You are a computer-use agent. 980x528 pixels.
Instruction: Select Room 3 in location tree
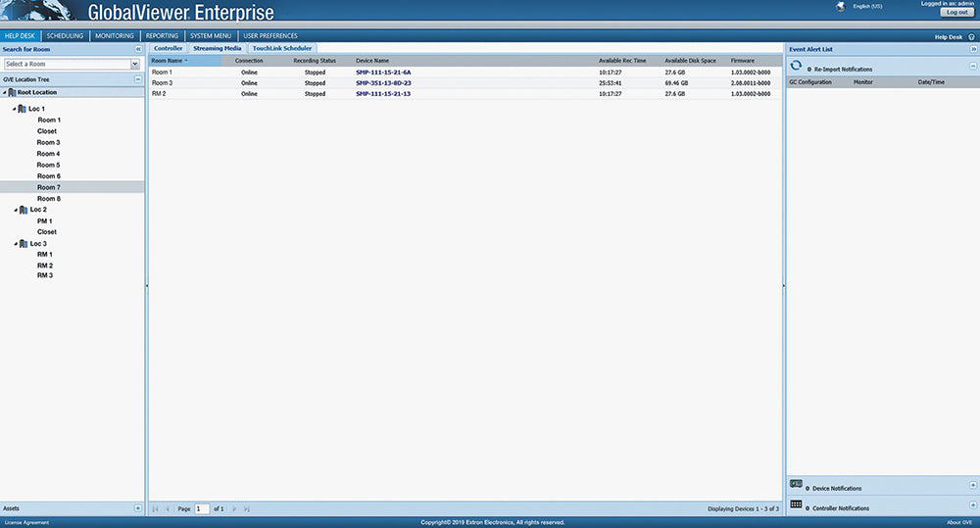click(48, 142)
